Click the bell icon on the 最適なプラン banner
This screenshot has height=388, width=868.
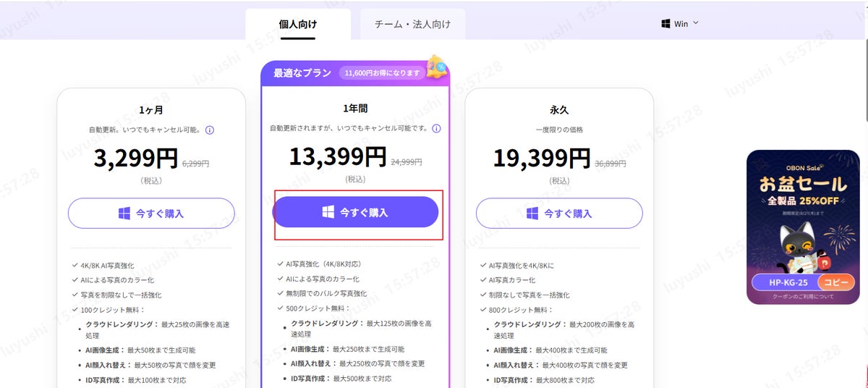(436, 67)
